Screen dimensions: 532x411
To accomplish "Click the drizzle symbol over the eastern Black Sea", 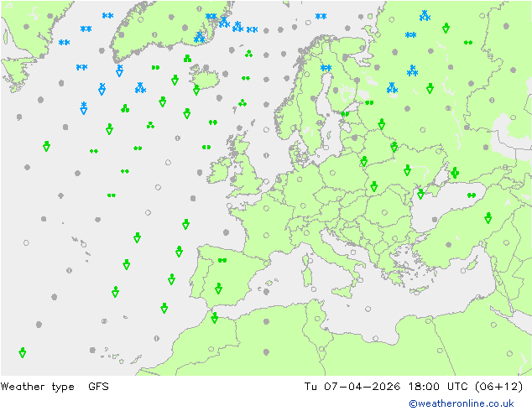I will click(472, 195).
